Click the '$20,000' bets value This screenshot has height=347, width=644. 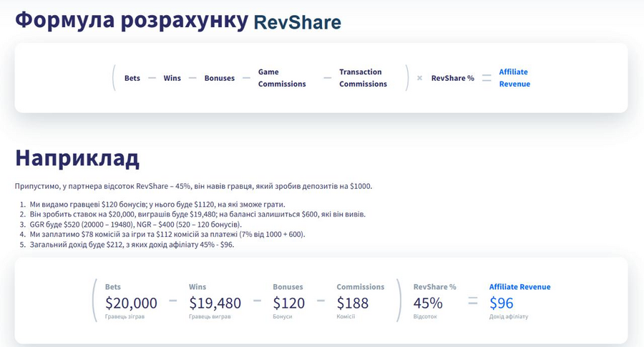(x=131, y=303)
